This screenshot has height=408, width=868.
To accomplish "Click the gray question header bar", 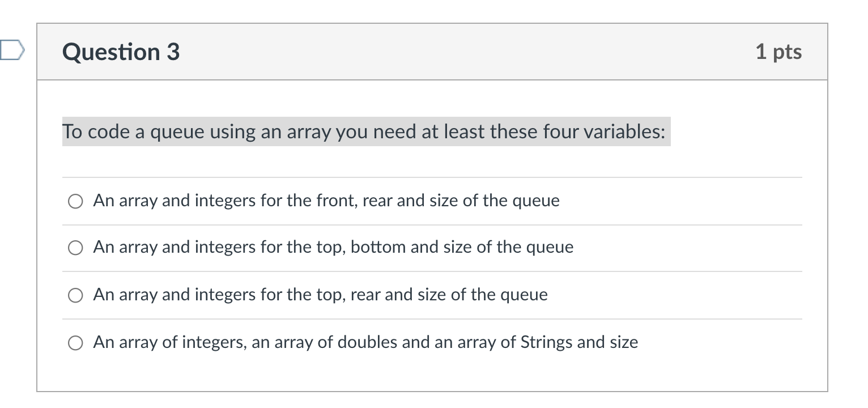I will (432, 52).
